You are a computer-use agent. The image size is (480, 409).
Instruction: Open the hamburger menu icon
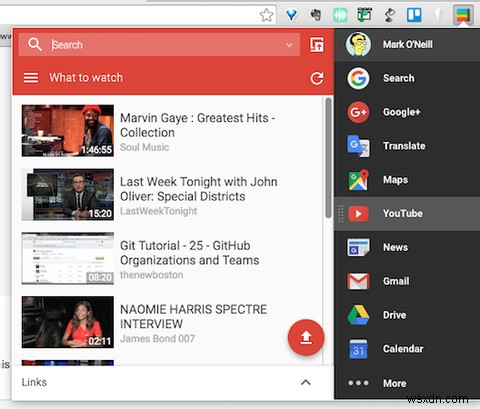pos(31,78)
